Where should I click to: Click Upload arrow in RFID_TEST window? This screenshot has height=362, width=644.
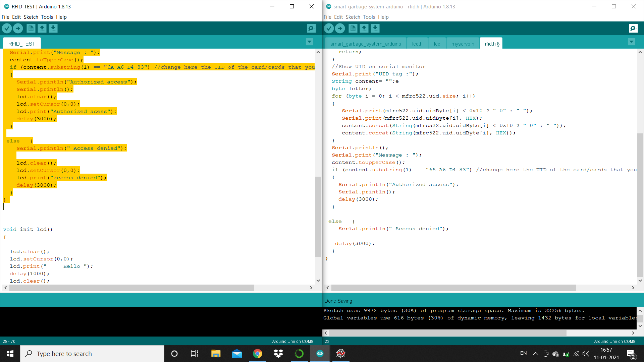tap(18, 28)
